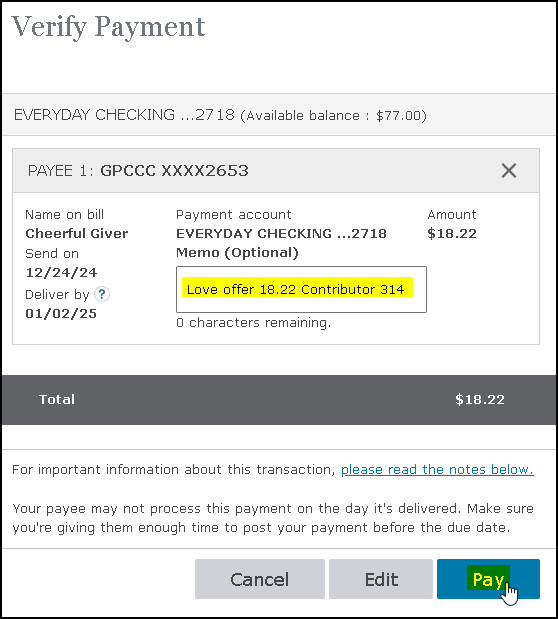Screen dimensions: 558x619
Task: Click the '0 characters remaining' text
Action: (x=254, y=323)
